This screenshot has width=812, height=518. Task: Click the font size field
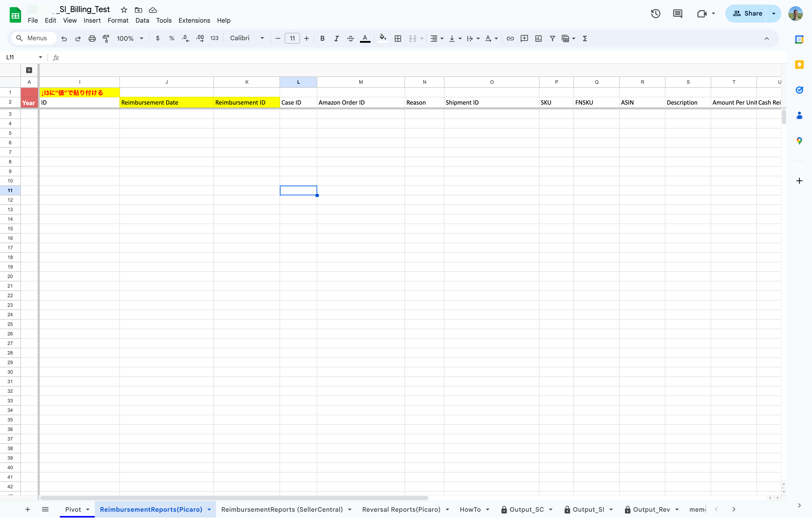click(292, 38)
